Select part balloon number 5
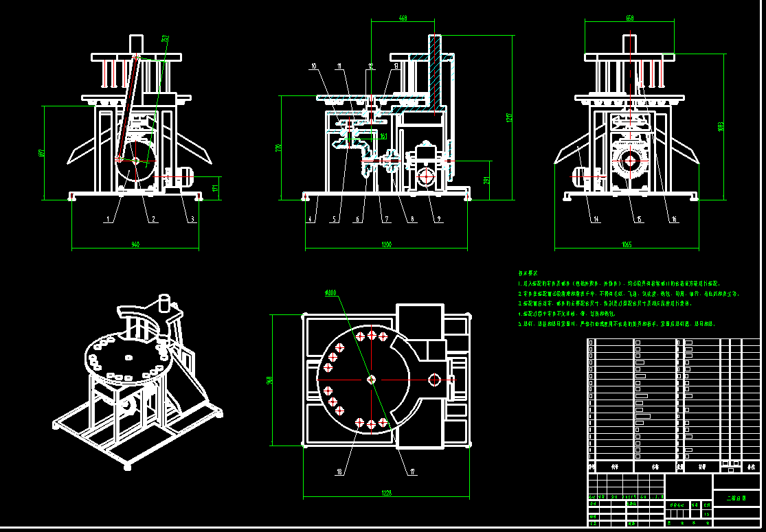 pyautogui.click(x=335, y=220)
